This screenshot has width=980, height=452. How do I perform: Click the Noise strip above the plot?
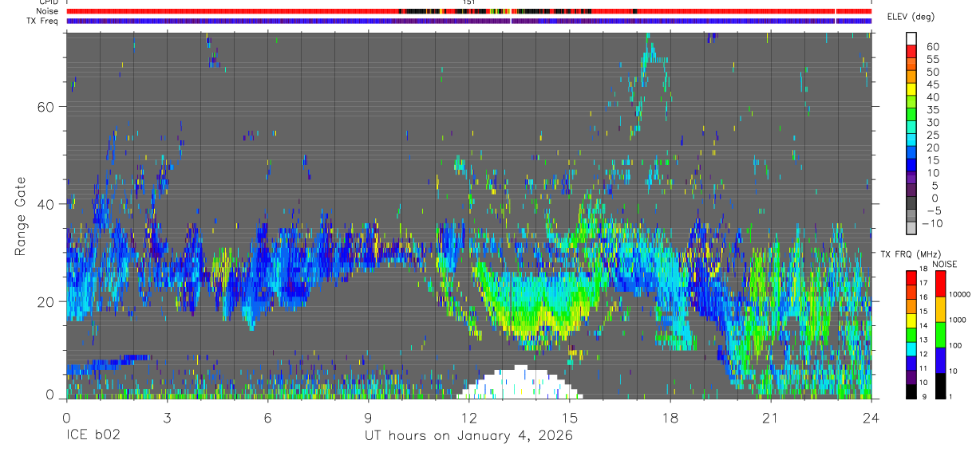point(468,11)
